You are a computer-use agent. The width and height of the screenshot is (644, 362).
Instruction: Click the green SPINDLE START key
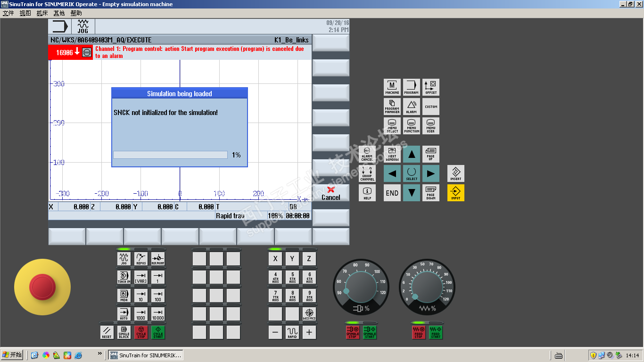pos(370,332)
